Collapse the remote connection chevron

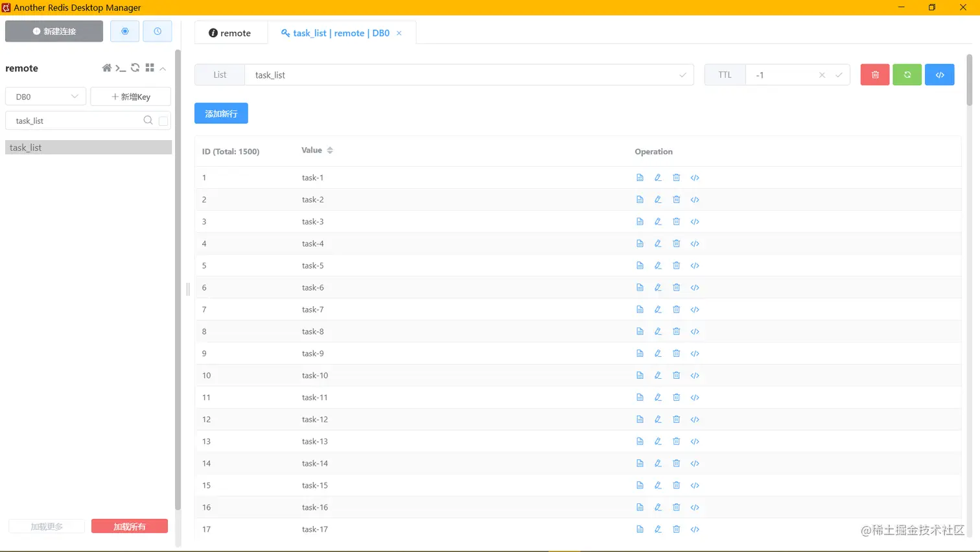[163, 69]
